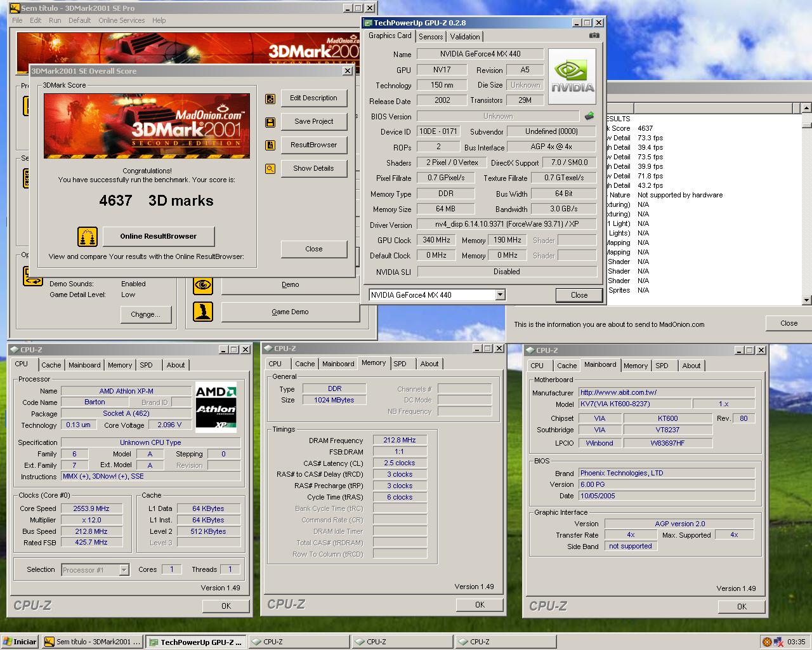The image size is (812, 650).
Task: Click the 4637 score in the results list
Action: click(645, 128)
